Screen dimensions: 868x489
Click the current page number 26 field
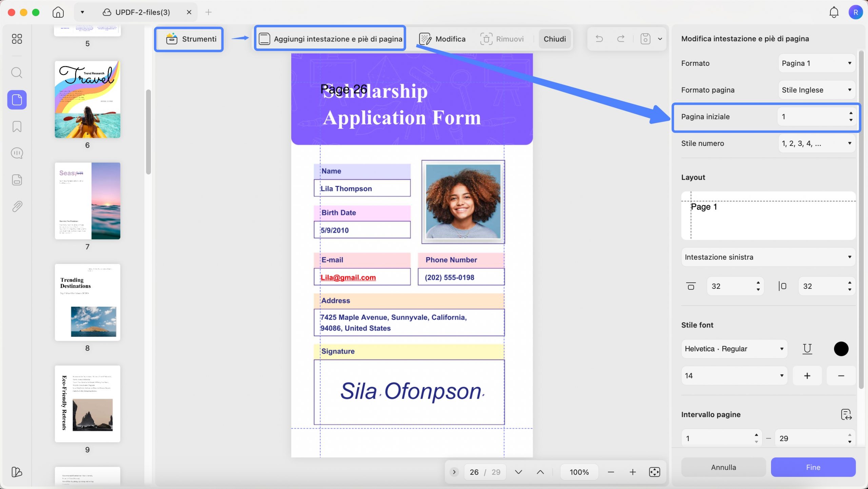pos(474,472)
